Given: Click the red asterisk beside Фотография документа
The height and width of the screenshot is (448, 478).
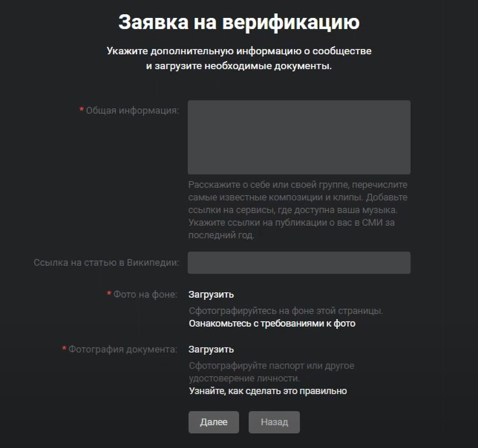Looking at the screenshot, I should coord(64,348).
